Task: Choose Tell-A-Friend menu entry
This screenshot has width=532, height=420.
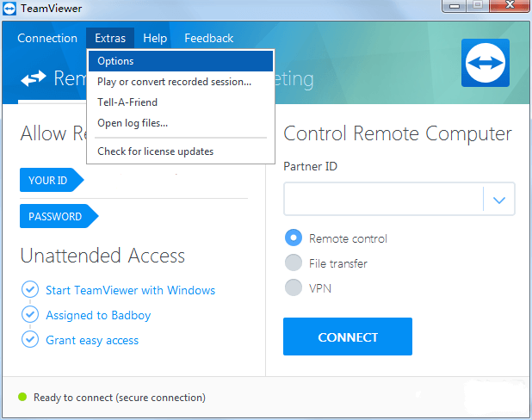Action: coord(181,102)
